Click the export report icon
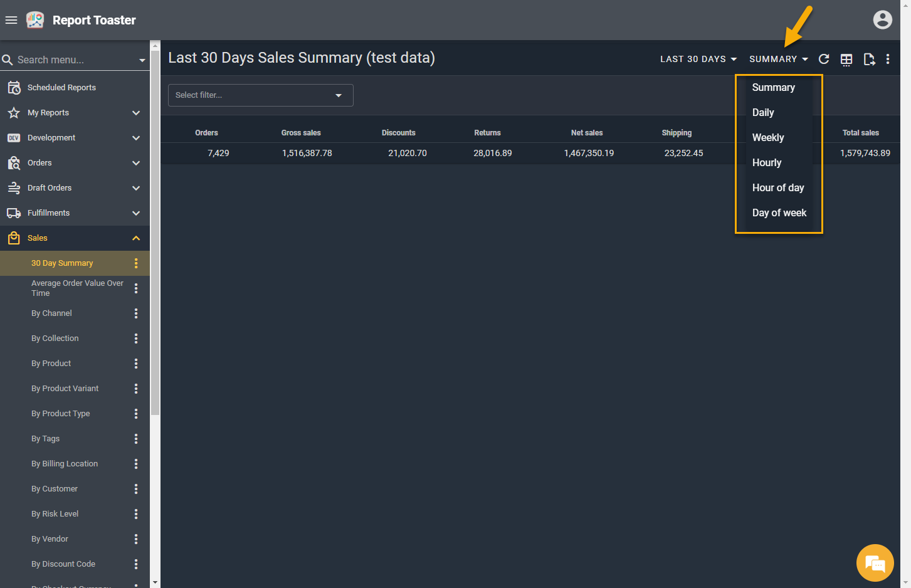 pyautogui.click(x=869, y=60)
